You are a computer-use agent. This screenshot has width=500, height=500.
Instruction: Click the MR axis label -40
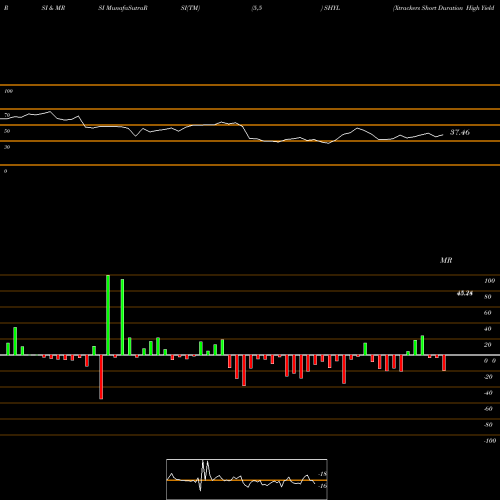(488, 393)
